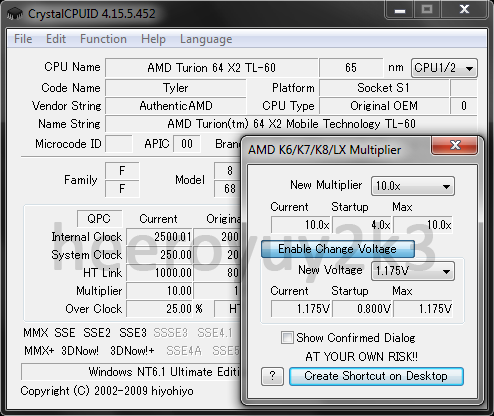Image resolution: width=494 pixels, height=416 pixels.
Task: Click the CPU Type Original OEM field
Action: (x=384, y=106)
